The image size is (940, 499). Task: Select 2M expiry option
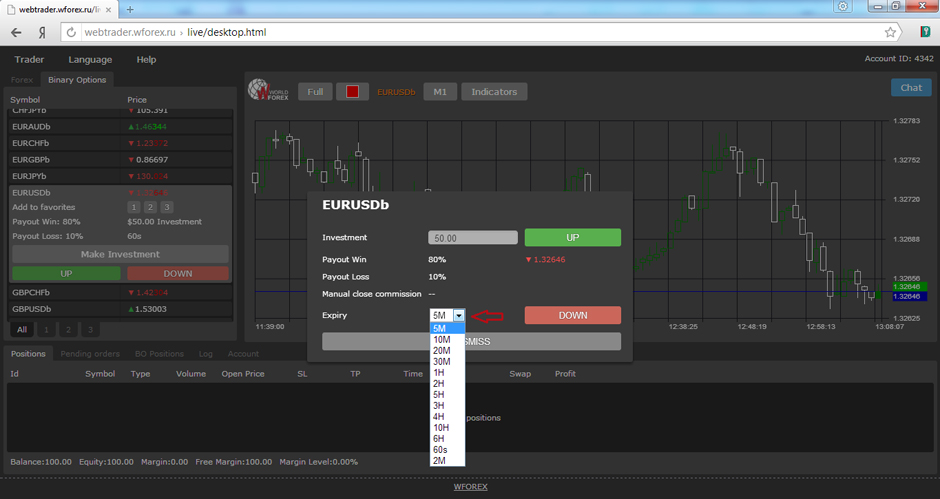coord(447,461)
